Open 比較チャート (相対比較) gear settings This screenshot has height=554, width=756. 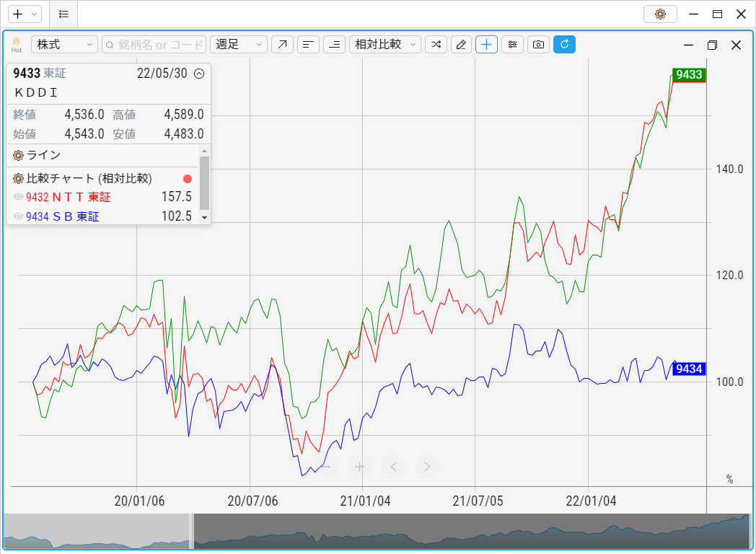[18, 178]
